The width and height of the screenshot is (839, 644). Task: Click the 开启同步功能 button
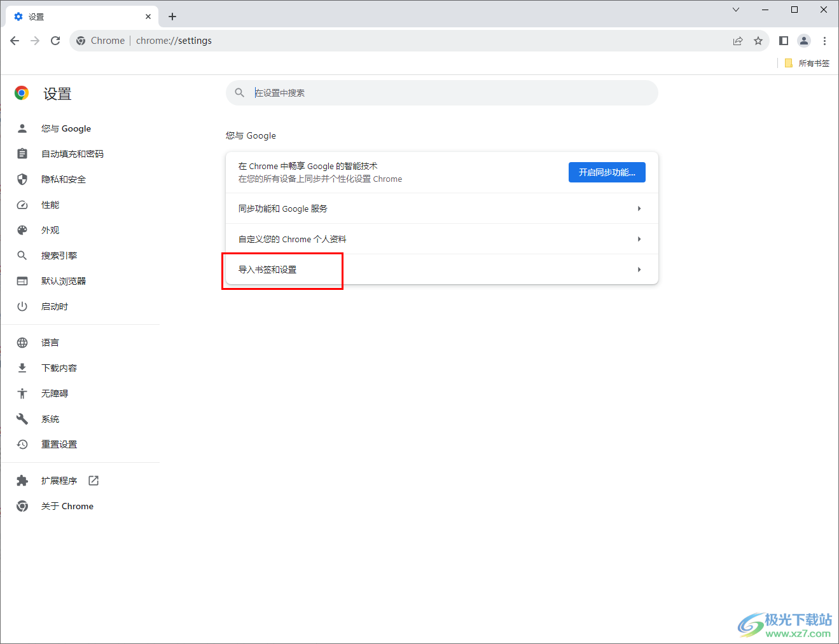pyautogui.click(x=607, y=172)
